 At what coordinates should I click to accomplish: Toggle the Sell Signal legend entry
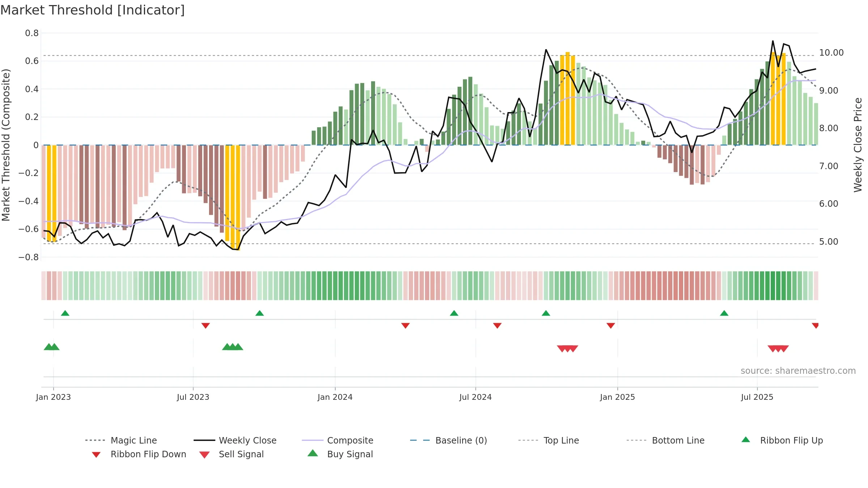point(231,454)
